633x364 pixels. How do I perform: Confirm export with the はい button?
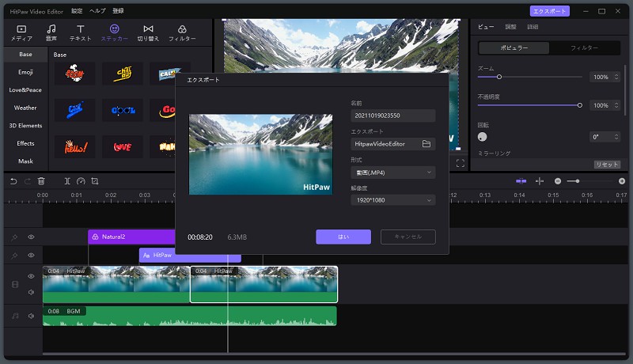click(343, 237)
